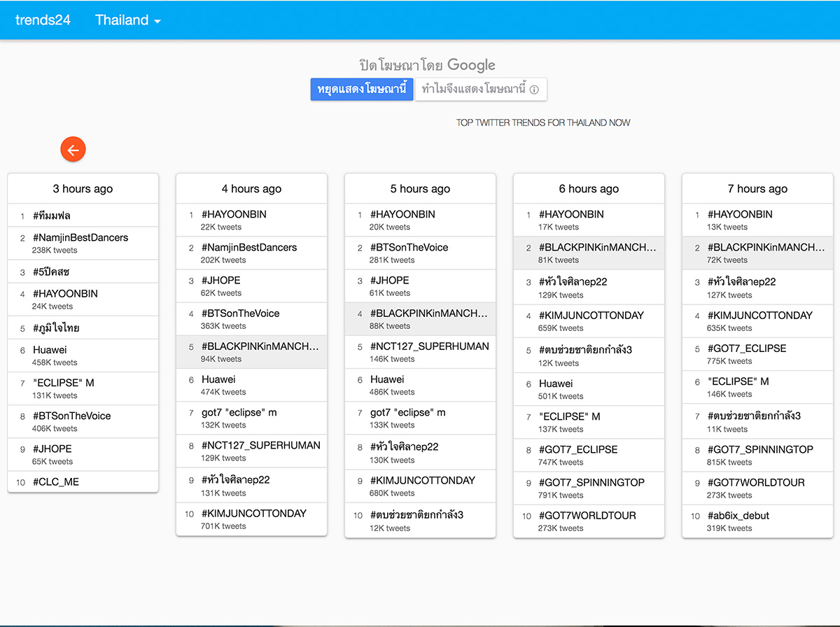Open Huawei trend under 3 hours ago
Viewport: 840px width, 627px height.
pyautogui.click(x=50, y=350)
